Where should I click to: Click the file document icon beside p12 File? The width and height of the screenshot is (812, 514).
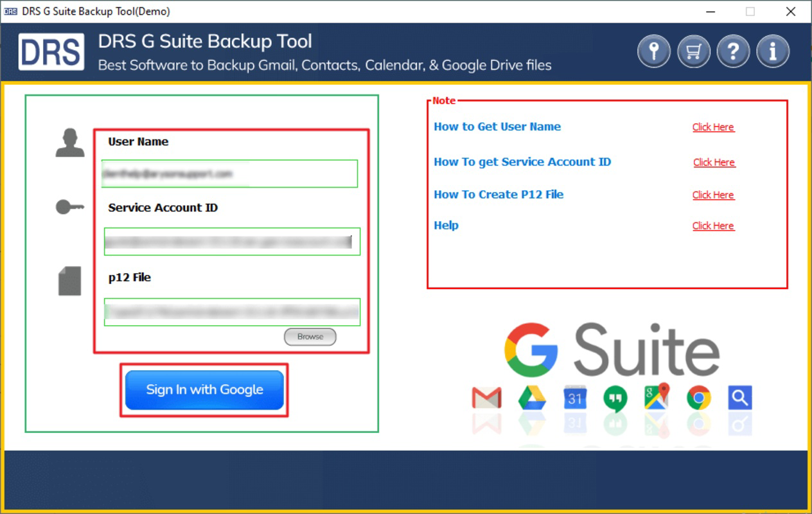pyautogui.click(x=70, y=281)
